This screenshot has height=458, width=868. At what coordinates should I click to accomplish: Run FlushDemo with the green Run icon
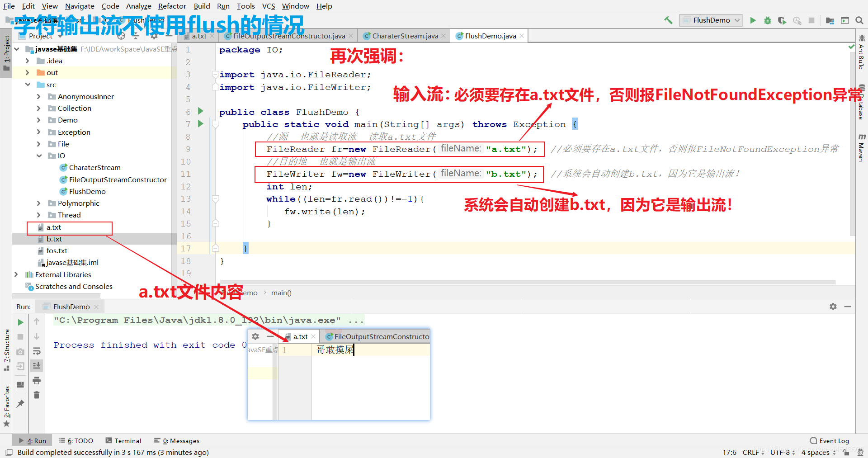(752, 20)
